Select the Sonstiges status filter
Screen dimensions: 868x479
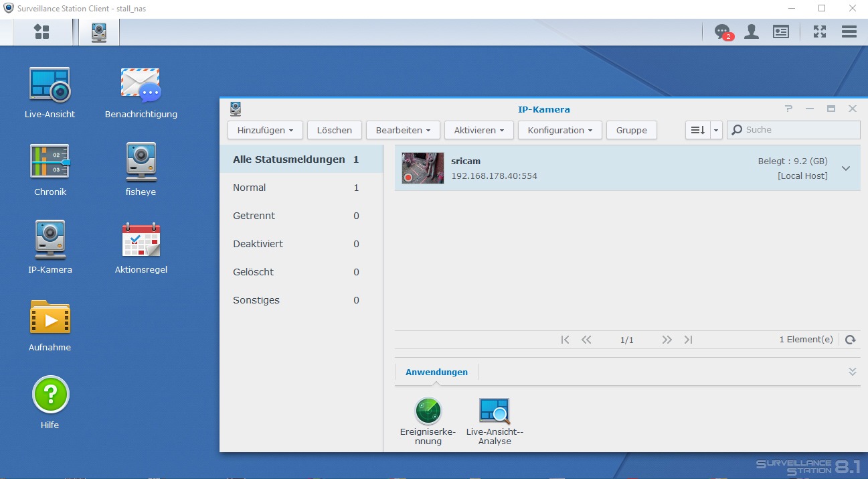click(301, 300)
